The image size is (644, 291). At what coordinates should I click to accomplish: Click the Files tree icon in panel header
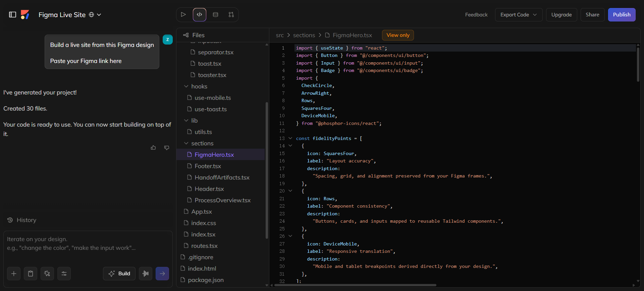click(186, 35)
